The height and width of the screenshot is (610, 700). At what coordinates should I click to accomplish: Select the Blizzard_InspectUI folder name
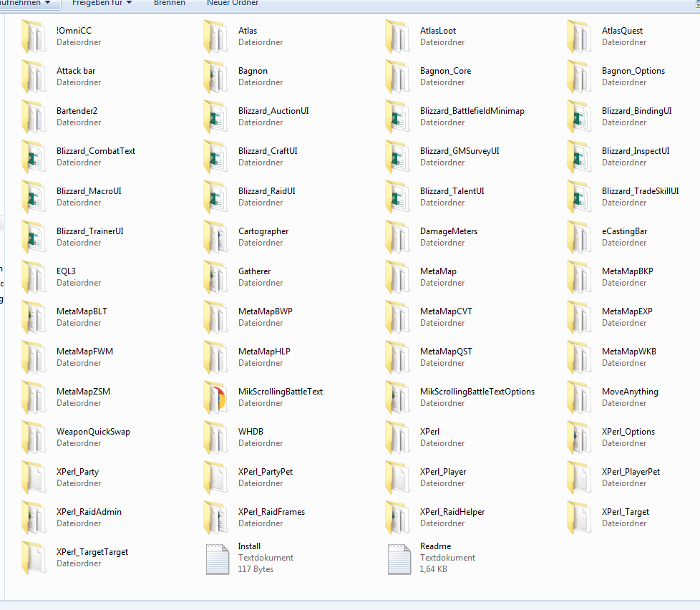pos(636,151)
